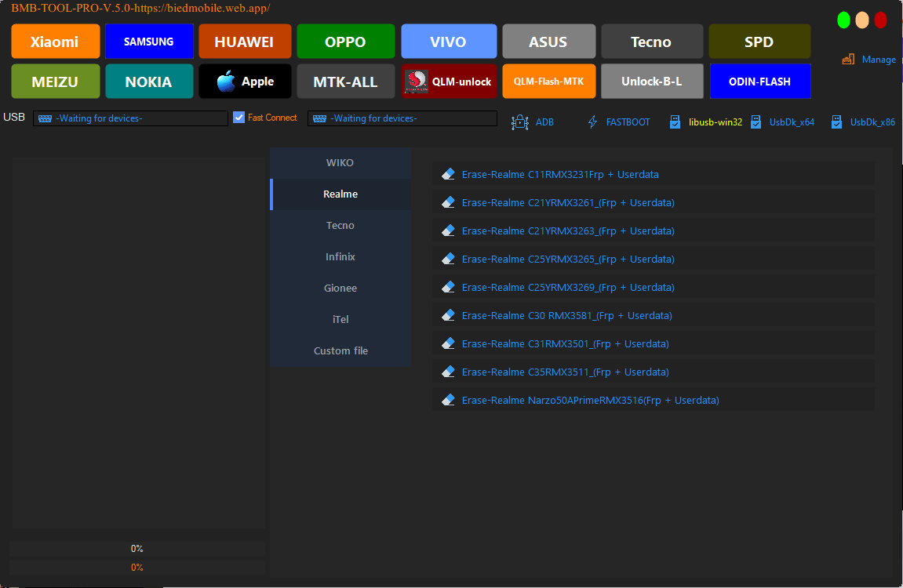Open the left Waiting-for-devices port dropdown

(x=129, y=118)
